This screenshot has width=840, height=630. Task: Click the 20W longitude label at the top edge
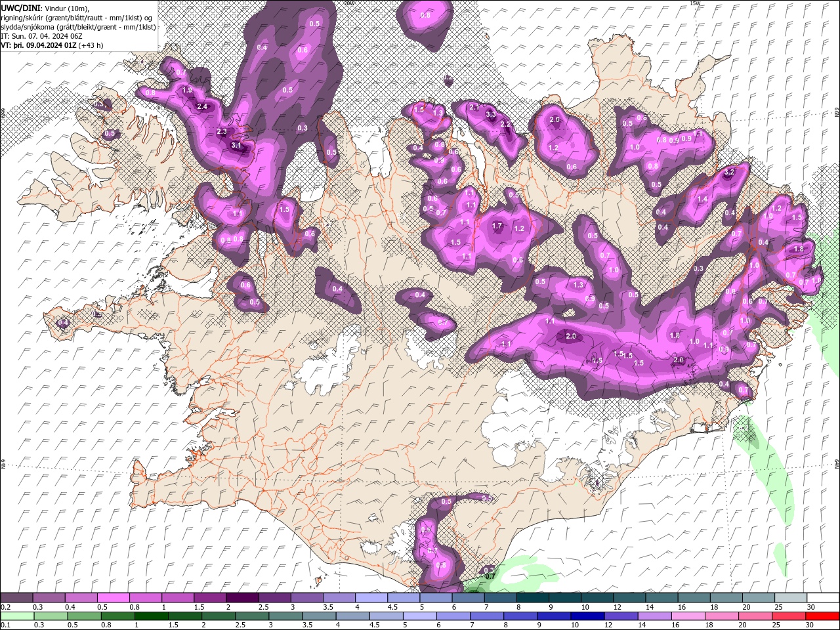tap(349, 3)
